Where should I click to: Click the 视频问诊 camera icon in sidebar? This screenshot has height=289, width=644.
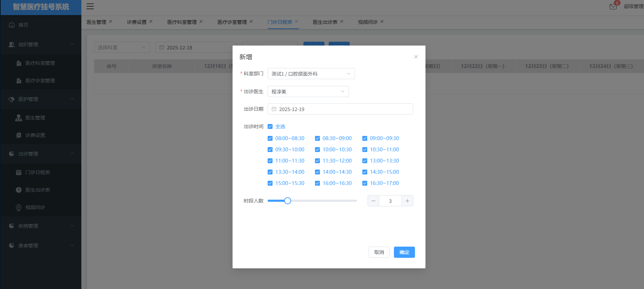pyautogui.click(x=19, y=207)
